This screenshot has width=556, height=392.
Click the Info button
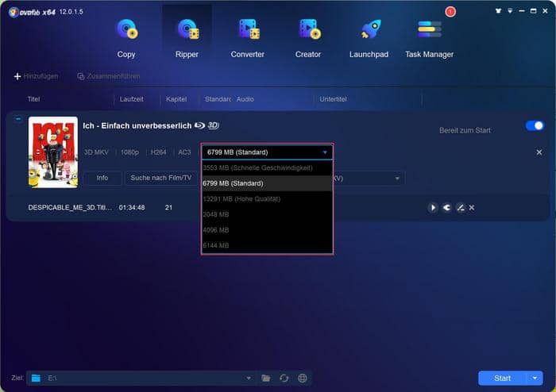pos(102,178)
